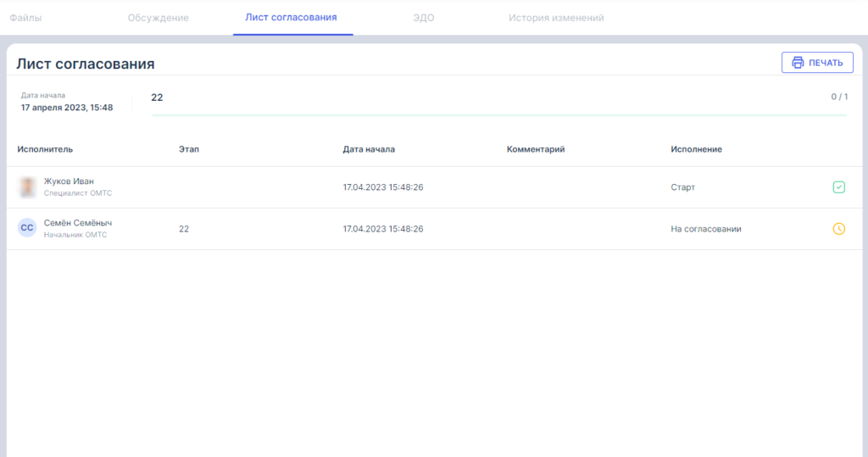Open the ЭДО tab

(x=424, y=18)
